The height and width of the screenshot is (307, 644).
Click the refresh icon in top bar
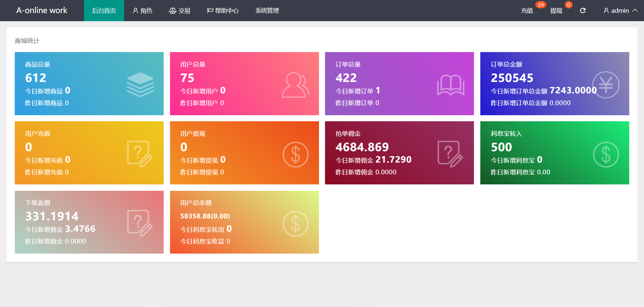click(583, 11)
